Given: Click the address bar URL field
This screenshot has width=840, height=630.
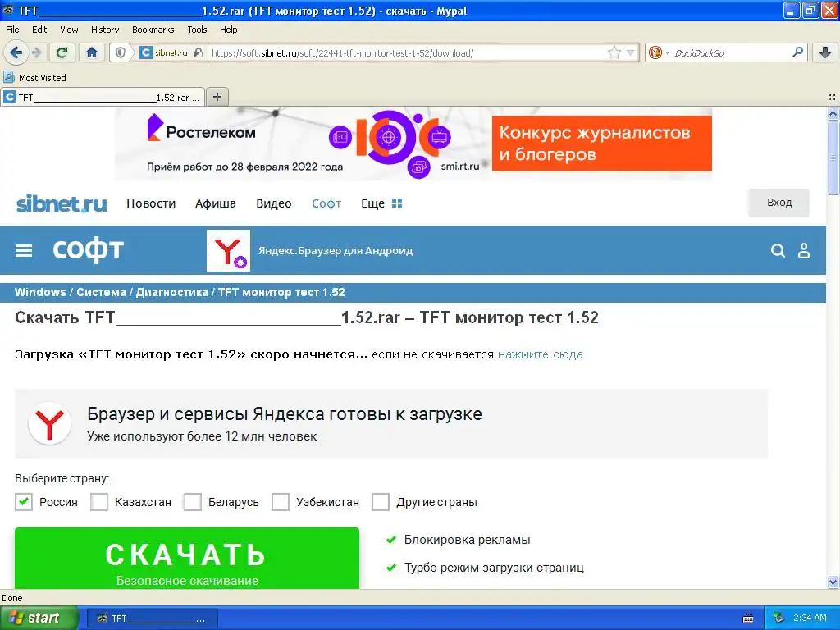Looking at the screenshot, I should 407,52.
